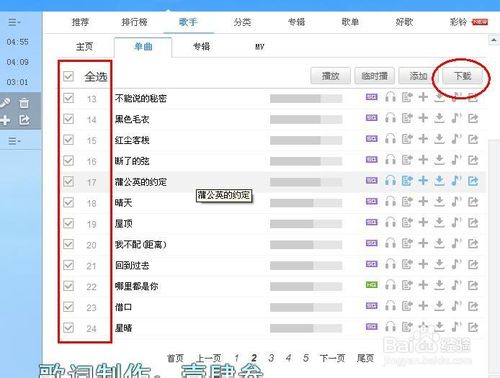Click the blue download icon for 蒲公英的约定

[439, 181]
